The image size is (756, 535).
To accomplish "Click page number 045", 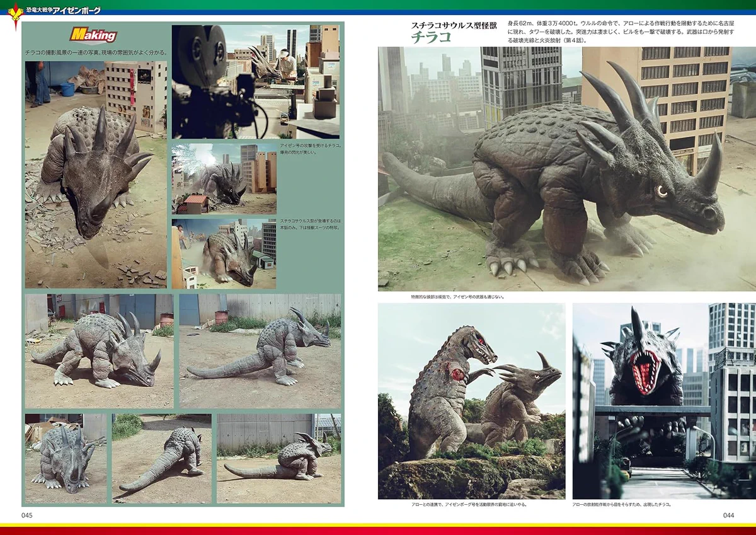I will [26, 515].
